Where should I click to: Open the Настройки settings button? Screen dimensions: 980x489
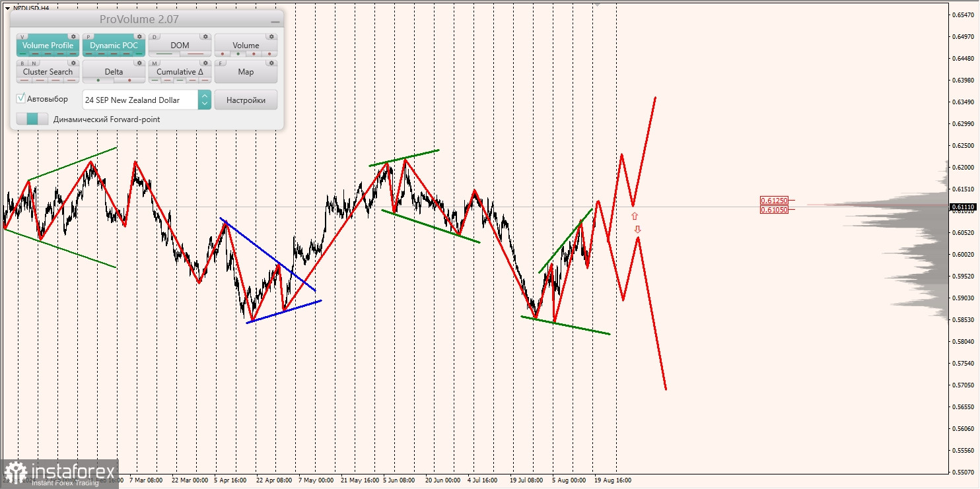tap(246, 100)
